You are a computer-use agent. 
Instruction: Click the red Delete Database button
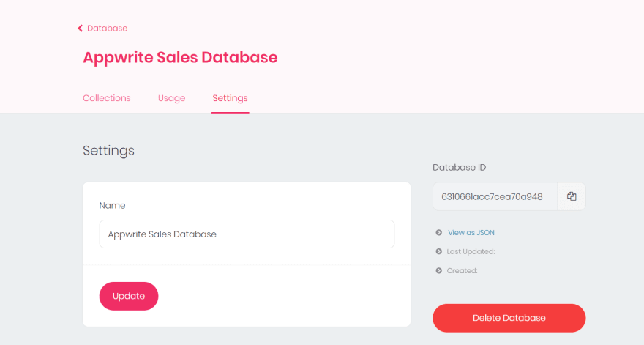tap(509, 318)
